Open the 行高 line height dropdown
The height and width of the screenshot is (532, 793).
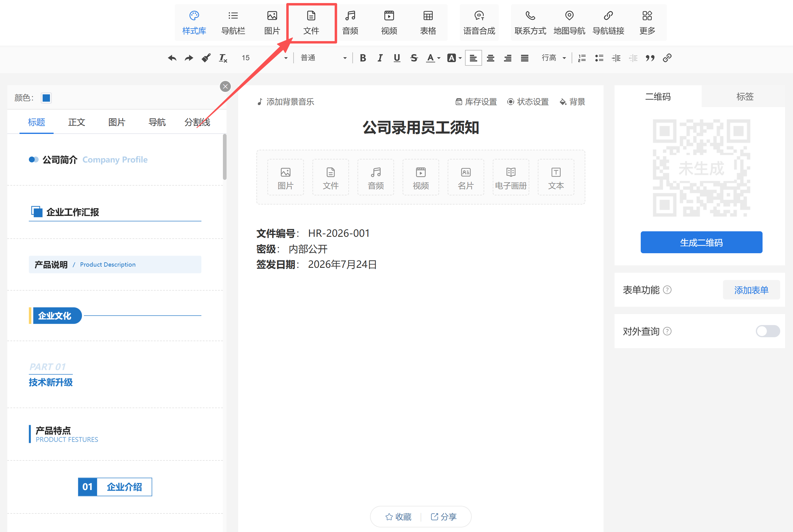(554, 58)
